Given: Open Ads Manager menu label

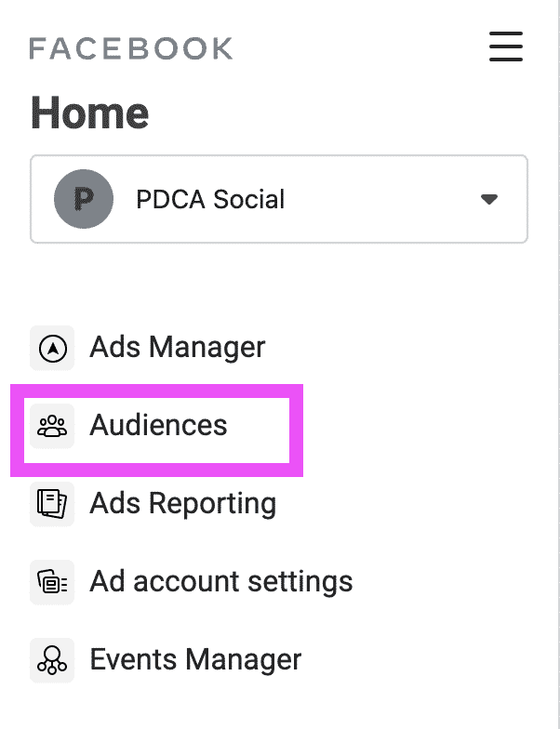Looking at the screenshot, I should 177,348.
